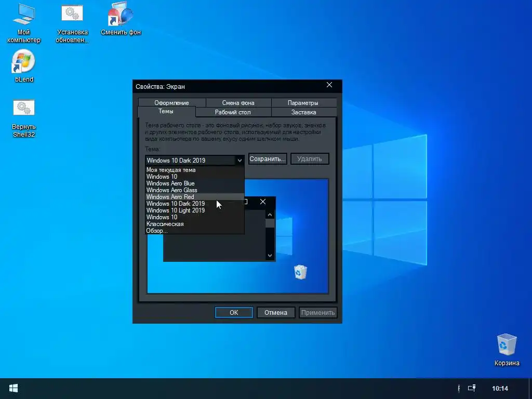
Task: Click the Сохранить... button
Action: tap(268, 159)
